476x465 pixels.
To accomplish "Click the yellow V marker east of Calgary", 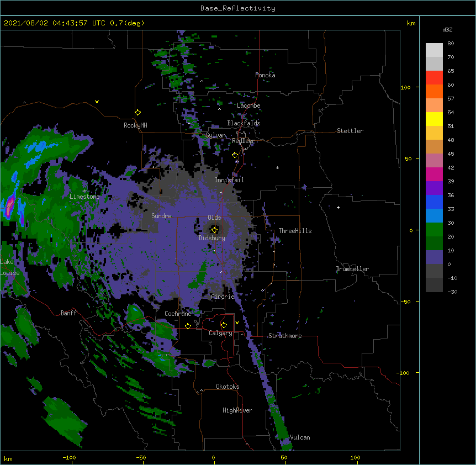I will coord(237,323).
